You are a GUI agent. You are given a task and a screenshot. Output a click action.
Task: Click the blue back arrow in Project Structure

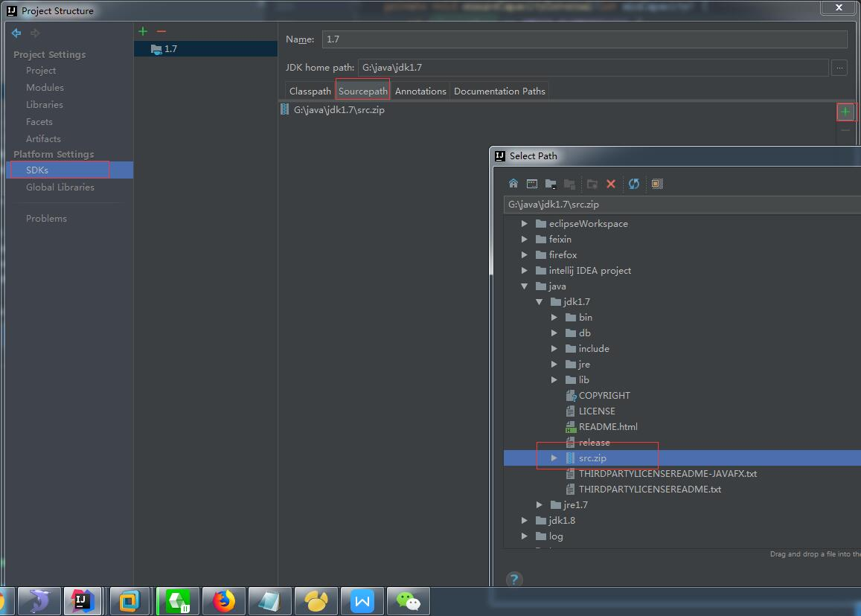click(16, 33)
